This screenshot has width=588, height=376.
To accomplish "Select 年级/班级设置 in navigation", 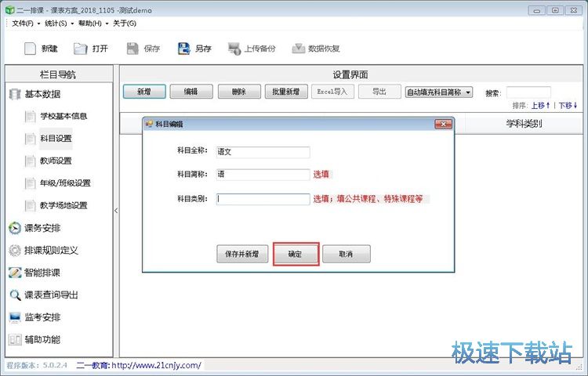I will [x=66, y=183].
